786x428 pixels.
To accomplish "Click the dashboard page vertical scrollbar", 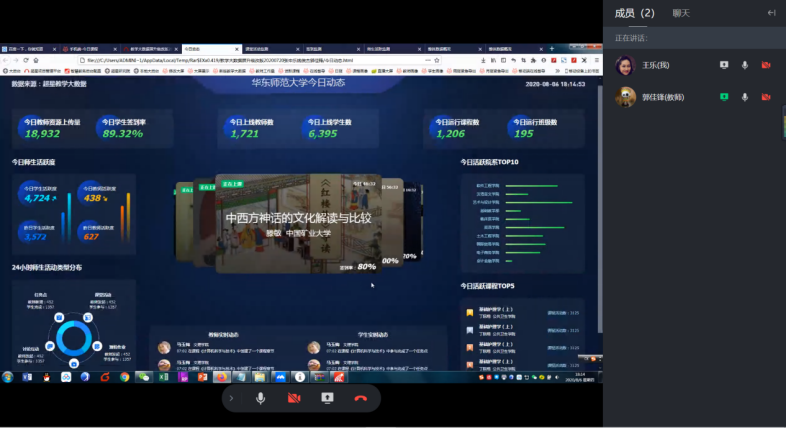I will point(600,210).
